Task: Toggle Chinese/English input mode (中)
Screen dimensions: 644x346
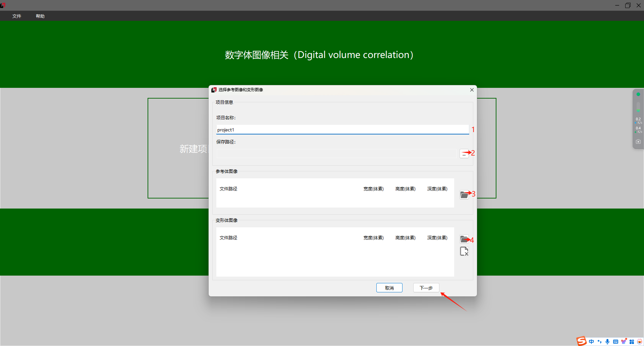Action: coord(591,342)
